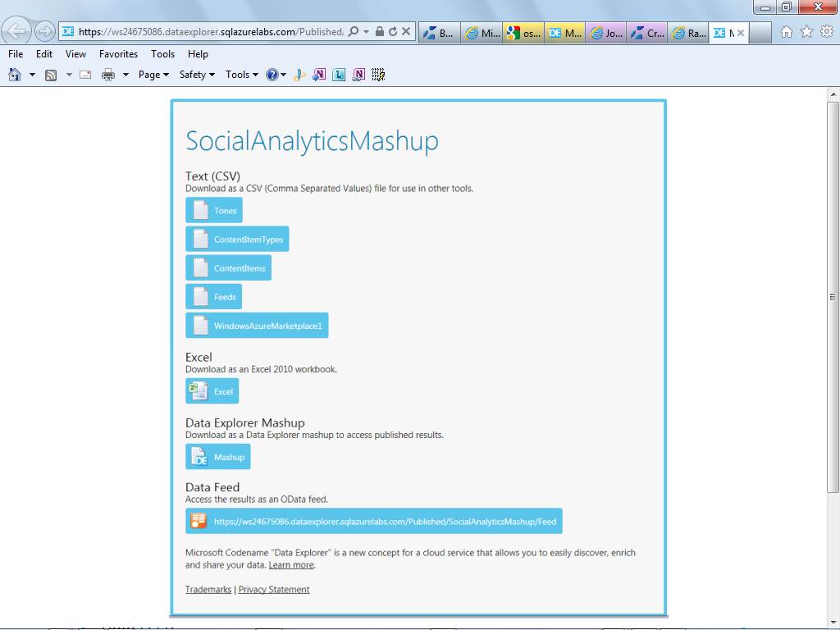Open the Tools menu in menu bar

tap(163, 54)
